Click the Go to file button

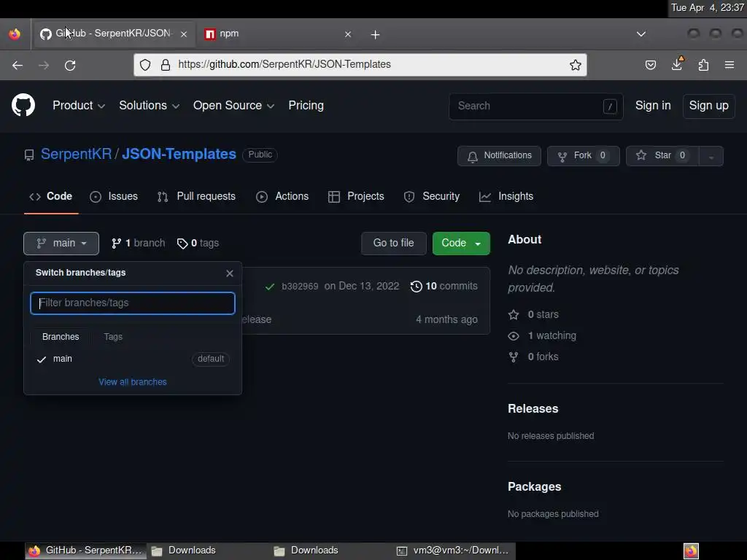pyautogui.click(x=393, y=244)
